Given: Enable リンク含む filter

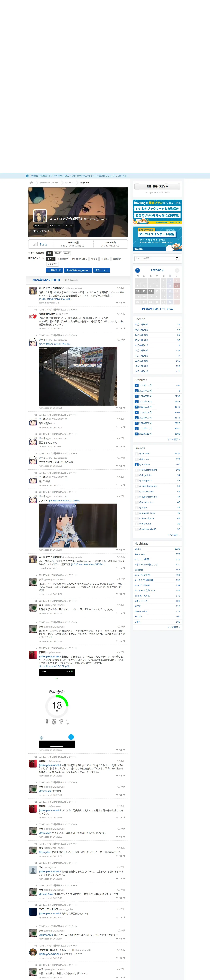Looking at the screenshot, I should pyautogui.click(x=53, y=264).
